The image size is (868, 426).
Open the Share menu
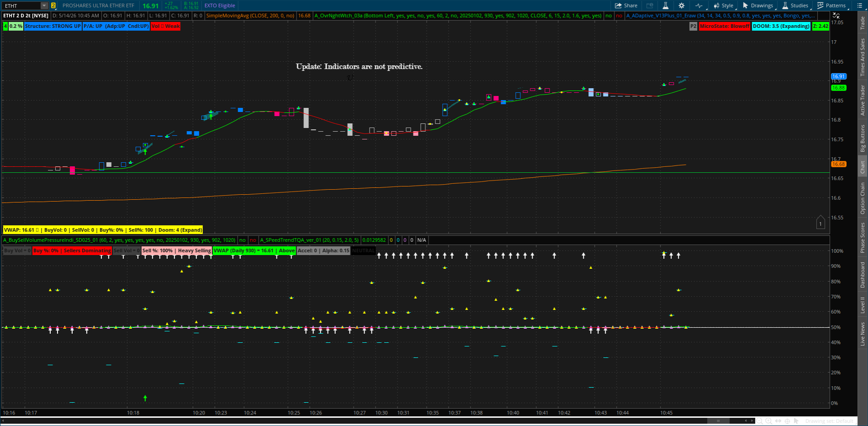click(626, 5)
